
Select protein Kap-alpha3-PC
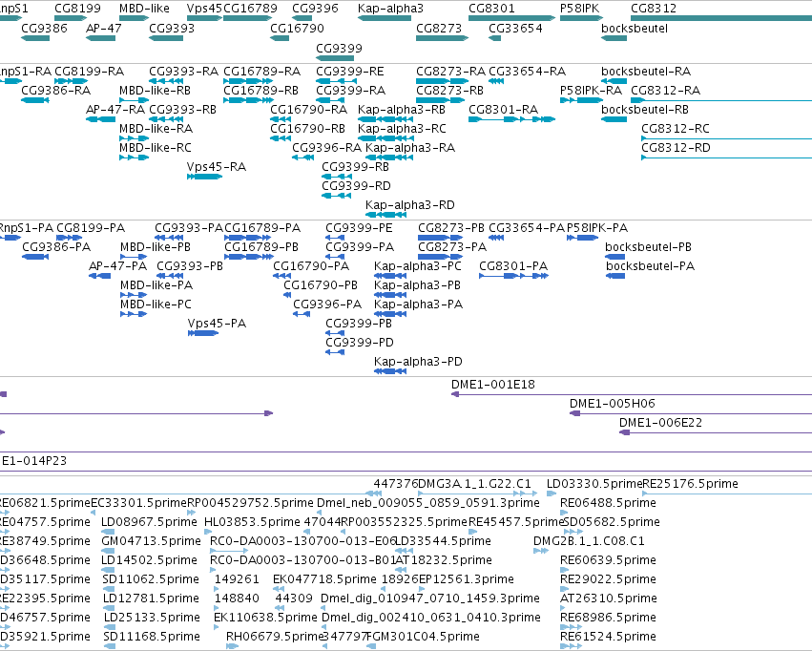(x=417, y=266)
